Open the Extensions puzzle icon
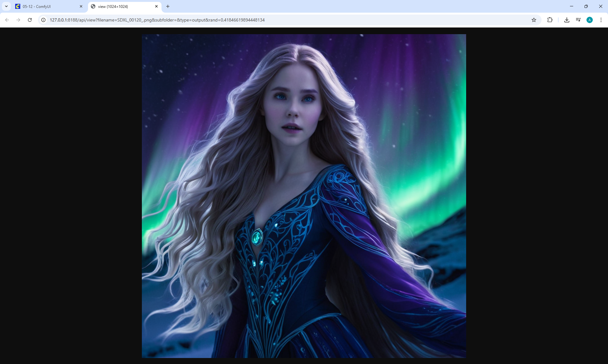Screen dimensions: 608x364 (550, 20)
